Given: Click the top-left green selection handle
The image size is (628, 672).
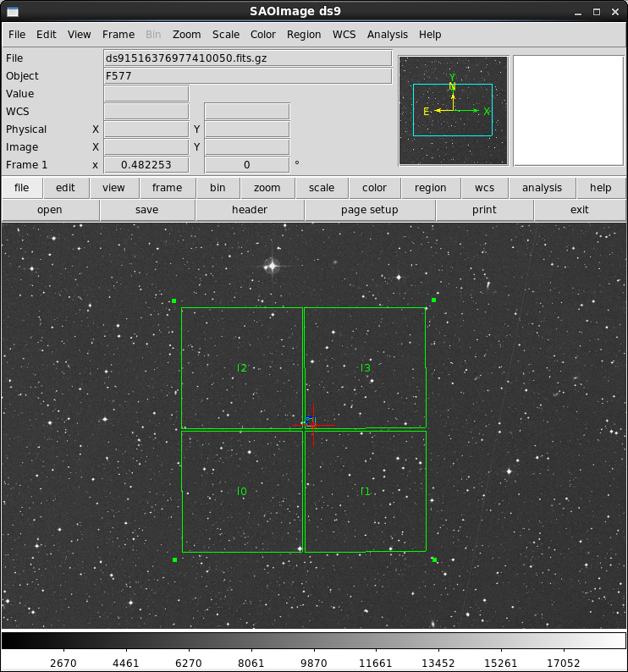Looking at the screenshot, I should 174,300.
